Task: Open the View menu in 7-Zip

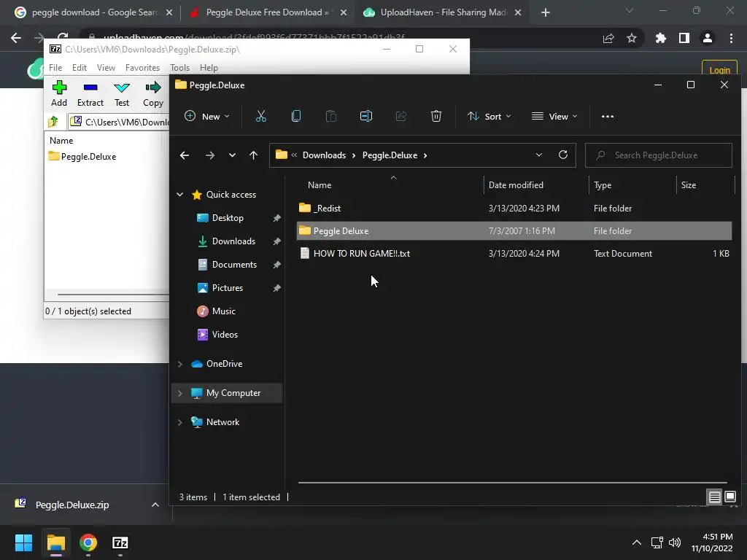Action: [x=106, y=68]
